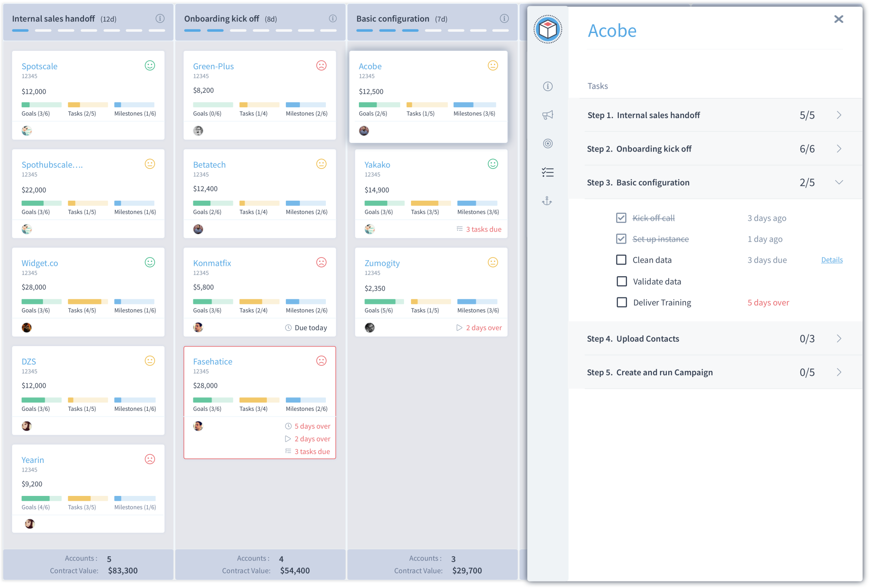
Task: Open the Green-Plus account card
Action: 213,66
